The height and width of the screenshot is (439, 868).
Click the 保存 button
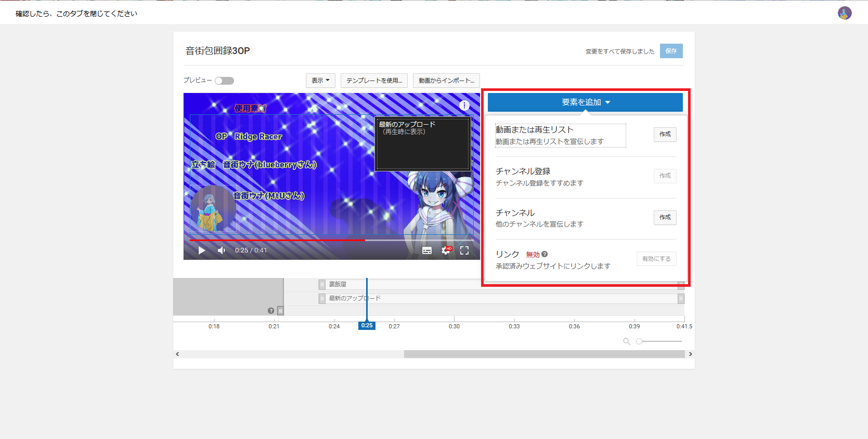click(x=671, y=51)
